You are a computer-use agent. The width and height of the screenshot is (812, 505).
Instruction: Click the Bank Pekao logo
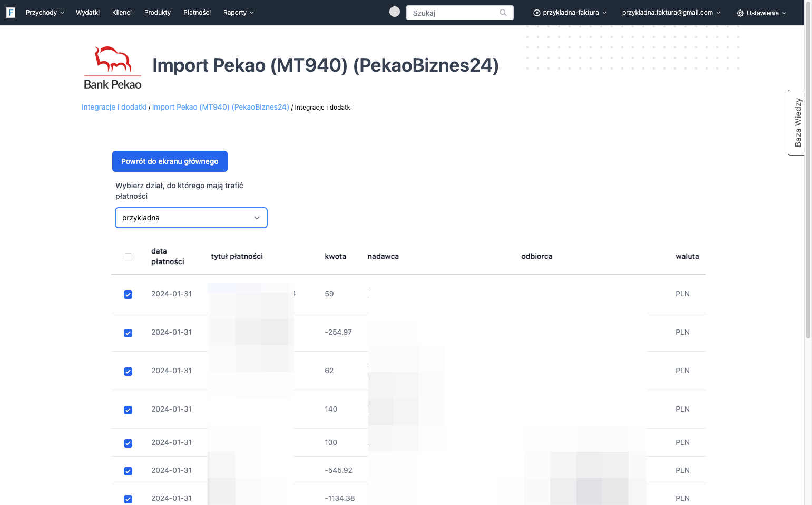(113, 67)
